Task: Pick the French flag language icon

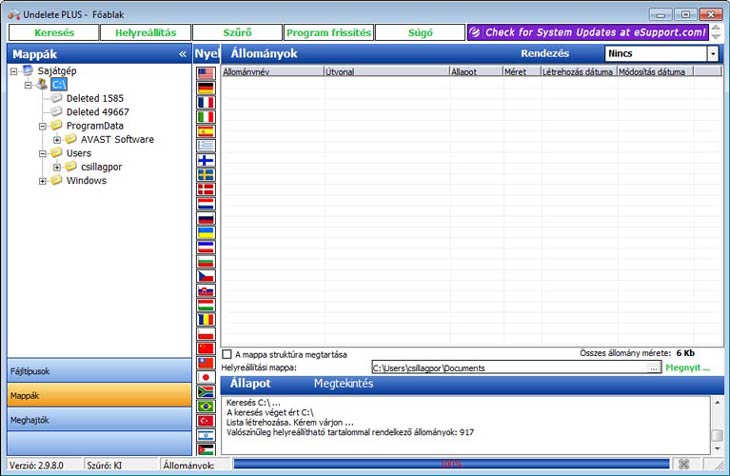Action: (x=205, y=103)
